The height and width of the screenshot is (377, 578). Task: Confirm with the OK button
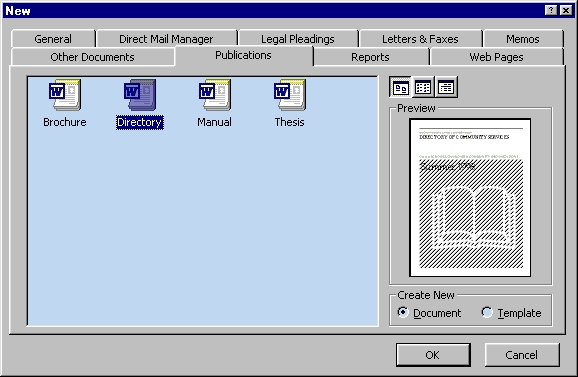tap(433, 355)
